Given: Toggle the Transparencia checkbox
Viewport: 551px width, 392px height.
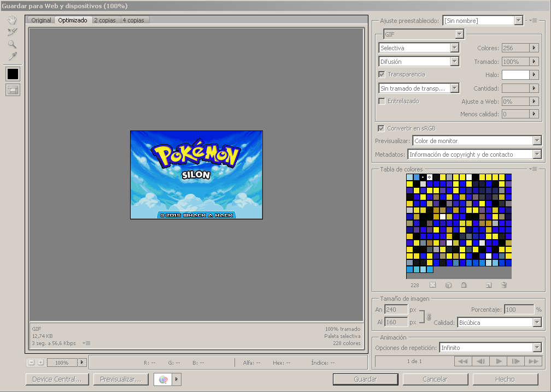Looking at the screenshot, I should tap(382, 74).
